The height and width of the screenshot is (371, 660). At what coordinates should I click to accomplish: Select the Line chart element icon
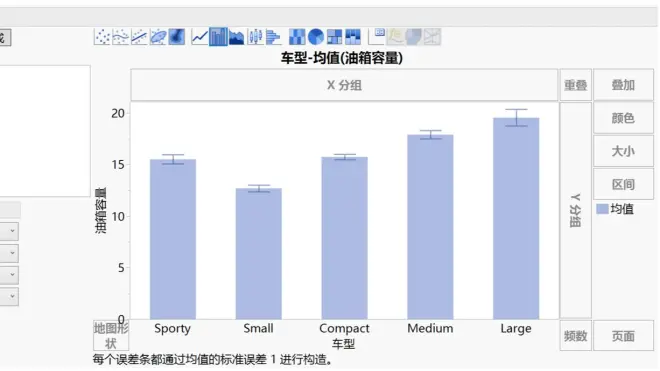(200, 37)
